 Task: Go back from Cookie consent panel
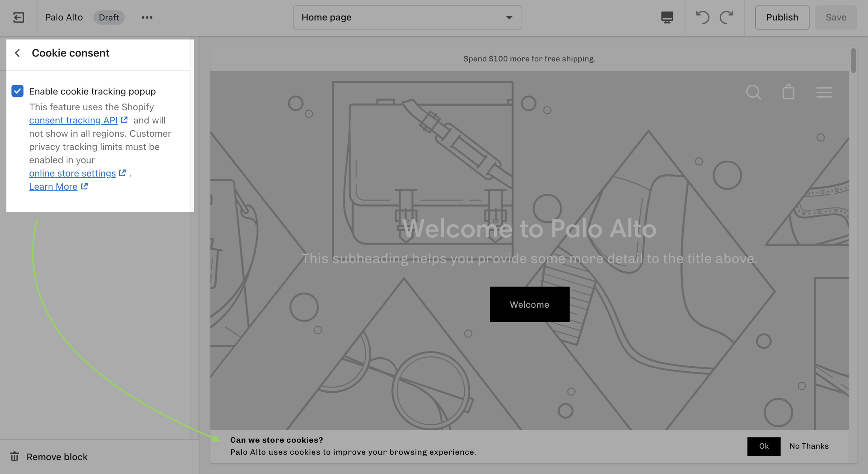pos(17,53)
